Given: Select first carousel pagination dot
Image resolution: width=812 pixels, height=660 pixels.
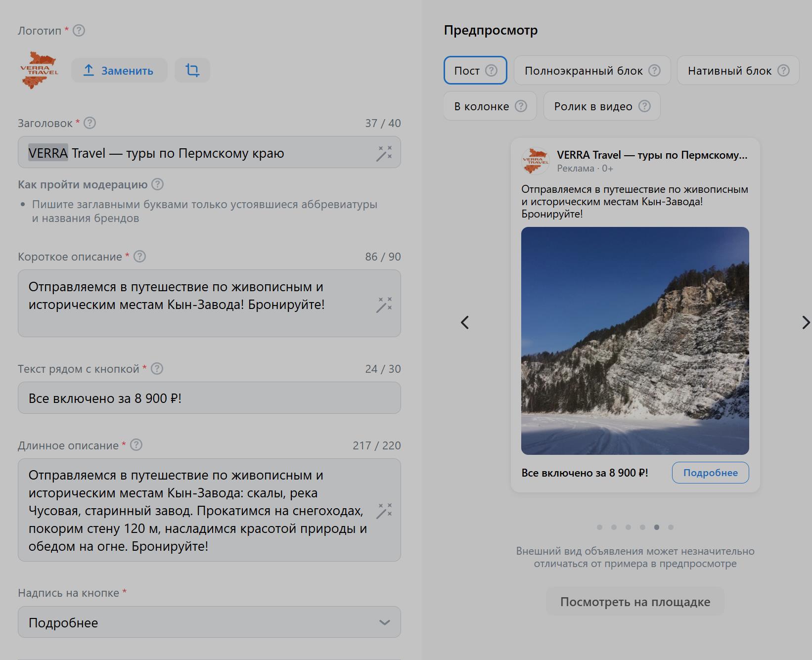Looking at the screenshot, I should (599, 527).
